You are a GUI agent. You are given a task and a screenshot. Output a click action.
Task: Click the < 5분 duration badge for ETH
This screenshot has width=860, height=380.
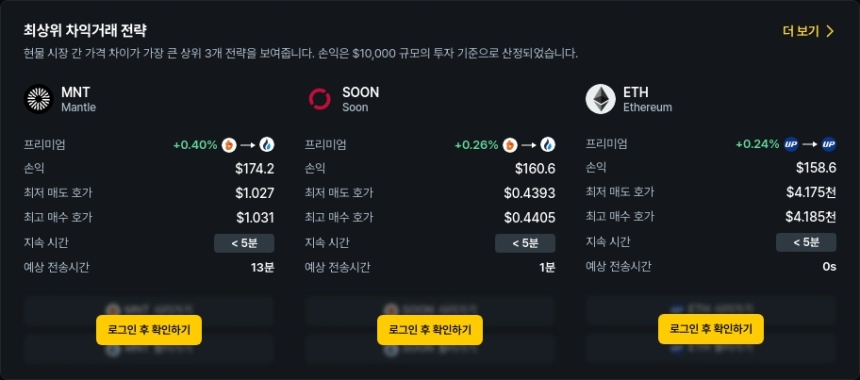point(806,242)
